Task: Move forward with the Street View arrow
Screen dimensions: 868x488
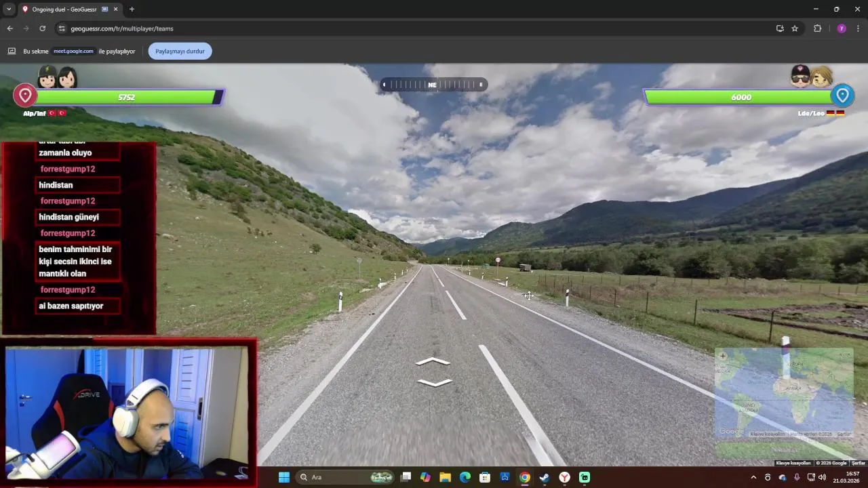Action: point(433,362)
